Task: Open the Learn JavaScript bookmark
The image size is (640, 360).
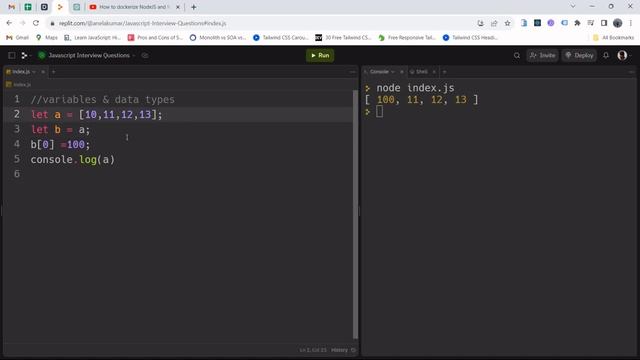Action: pos(93,38)
